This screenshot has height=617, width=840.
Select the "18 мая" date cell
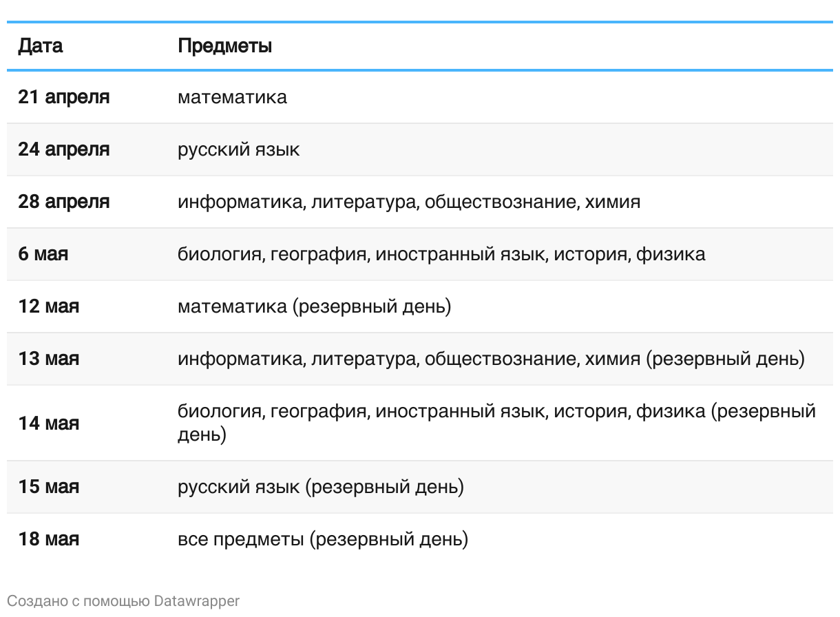click(x=48, y=538)
